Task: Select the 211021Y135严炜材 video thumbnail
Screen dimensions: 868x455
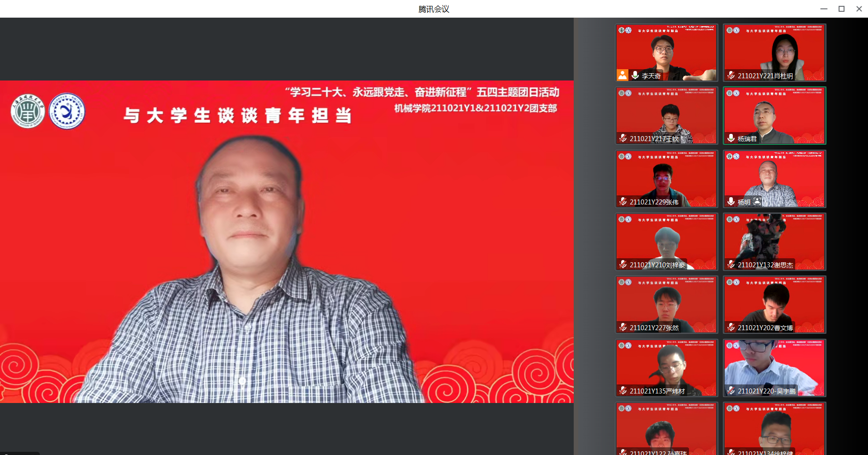Action: (666, 367)
